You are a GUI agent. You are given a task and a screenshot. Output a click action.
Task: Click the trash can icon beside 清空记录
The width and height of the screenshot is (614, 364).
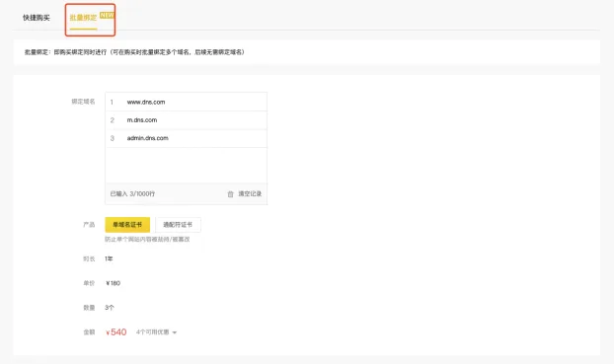(230, 194)
